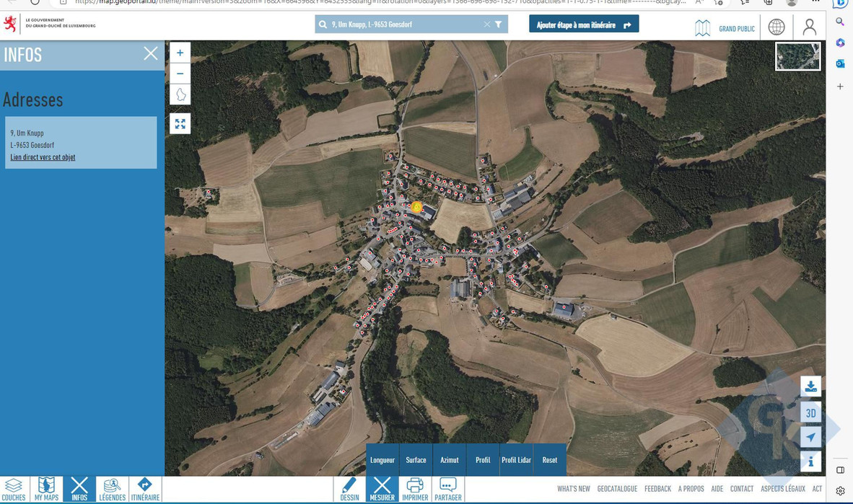Image resolution: width=853 pixels, height=504 pixels.
Task: Open the Imprimer print tool
Action: (x=415, y=489)
